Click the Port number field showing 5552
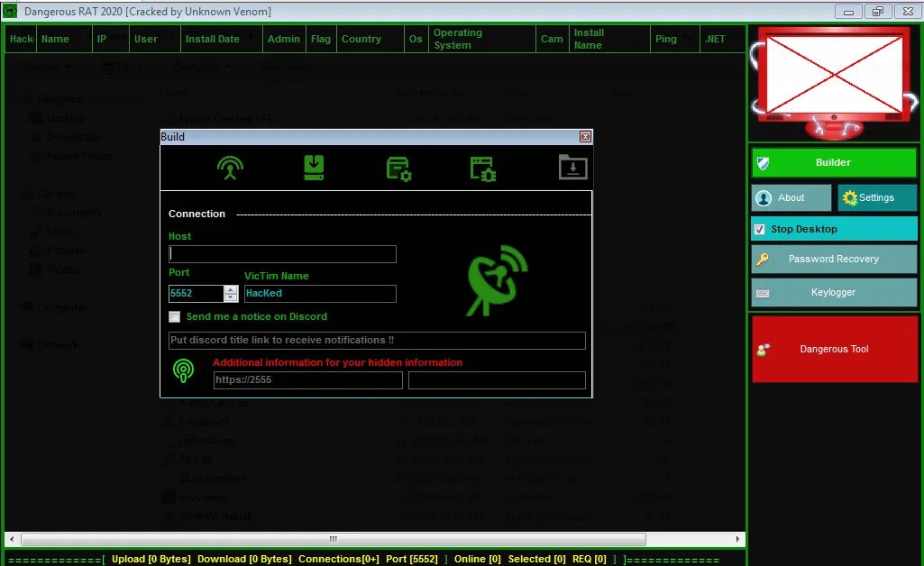 pyautogui.click(x=197, y=293)
